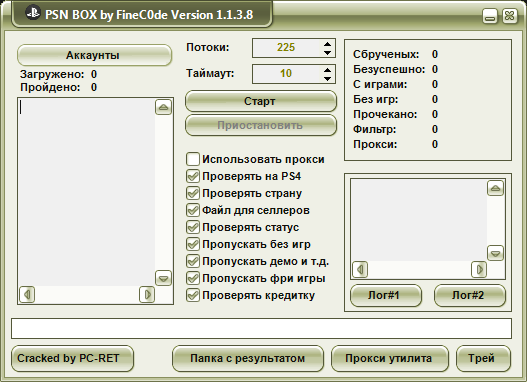Close the PSN BOX window
The width and height of the screenshot is (527, 382).
(x=510, y=16)
